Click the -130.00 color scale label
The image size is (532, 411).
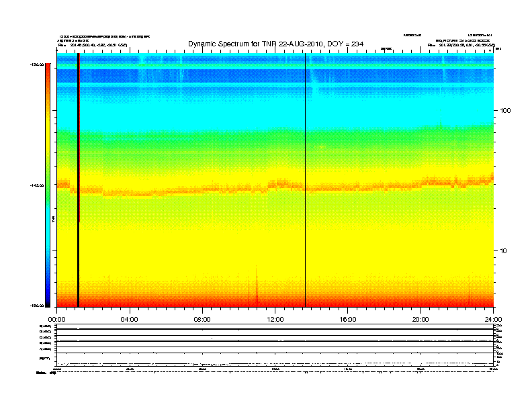tap(37, 64)
